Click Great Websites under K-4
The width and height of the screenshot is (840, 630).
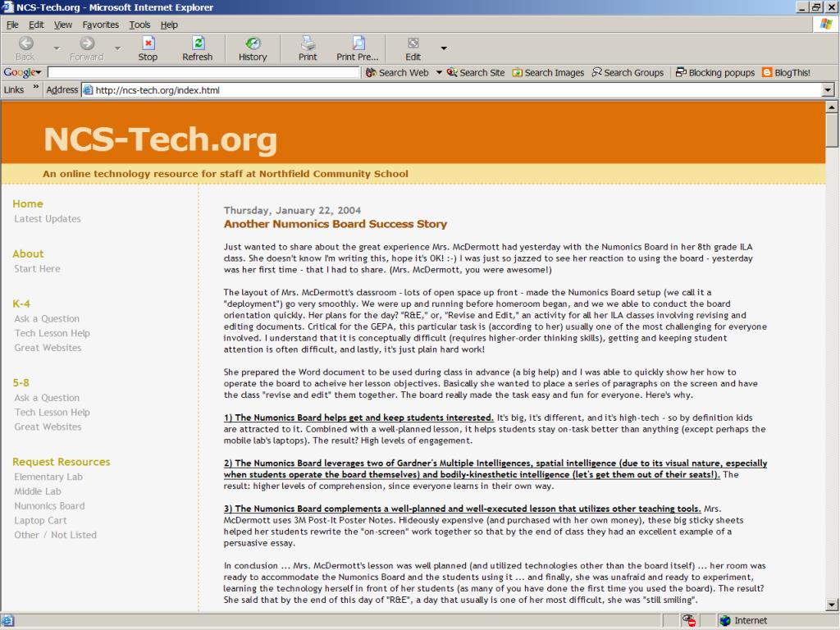48,348
